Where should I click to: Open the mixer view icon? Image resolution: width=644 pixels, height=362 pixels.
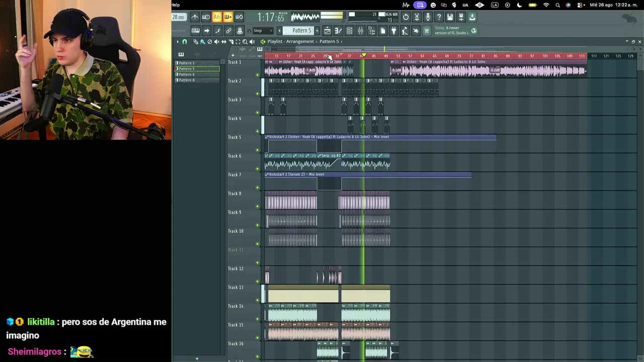tap(360, 31)
